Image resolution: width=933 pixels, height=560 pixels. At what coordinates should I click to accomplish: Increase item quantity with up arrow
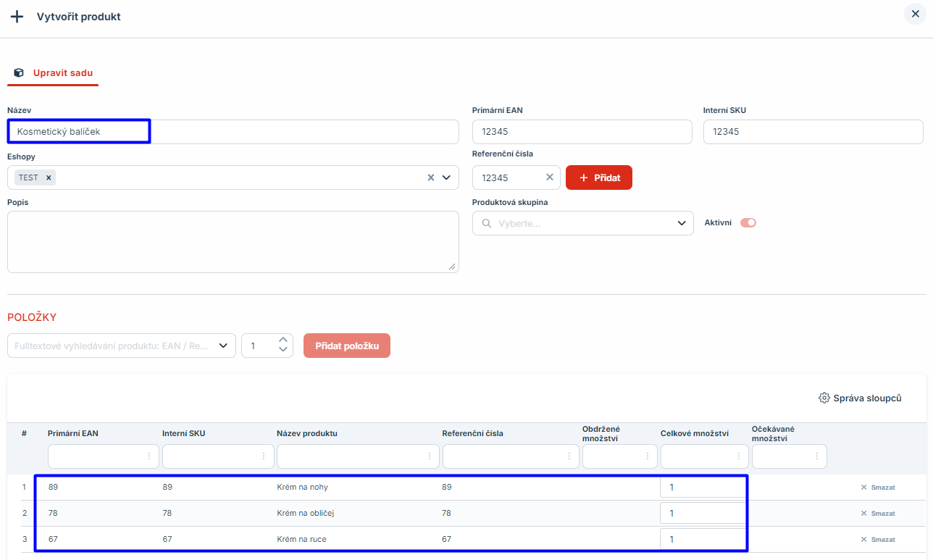pyautogui.click(x=283, y=340)
